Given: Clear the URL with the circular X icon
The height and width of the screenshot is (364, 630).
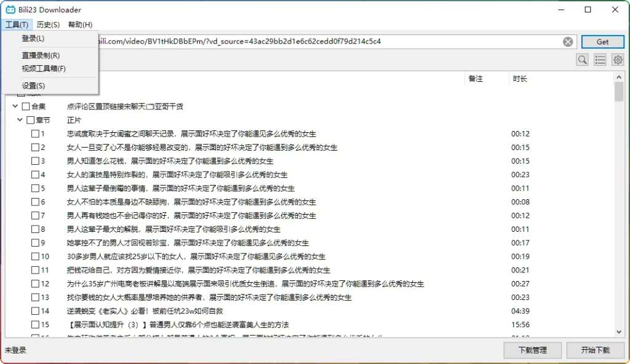Looking at the screenshot, I should 567,41.
